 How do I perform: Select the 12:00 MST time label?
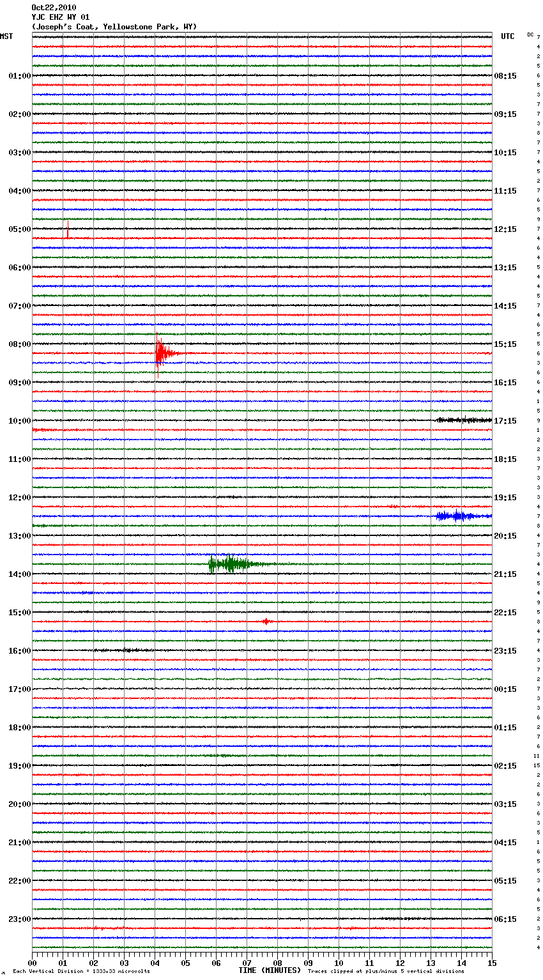(19, 498)
